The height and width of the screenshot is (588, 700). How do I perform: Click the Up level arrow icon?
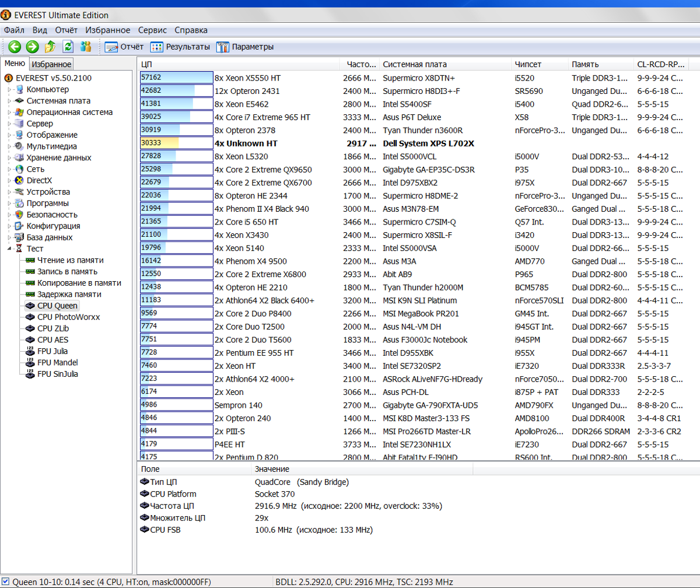pos(50,47)
